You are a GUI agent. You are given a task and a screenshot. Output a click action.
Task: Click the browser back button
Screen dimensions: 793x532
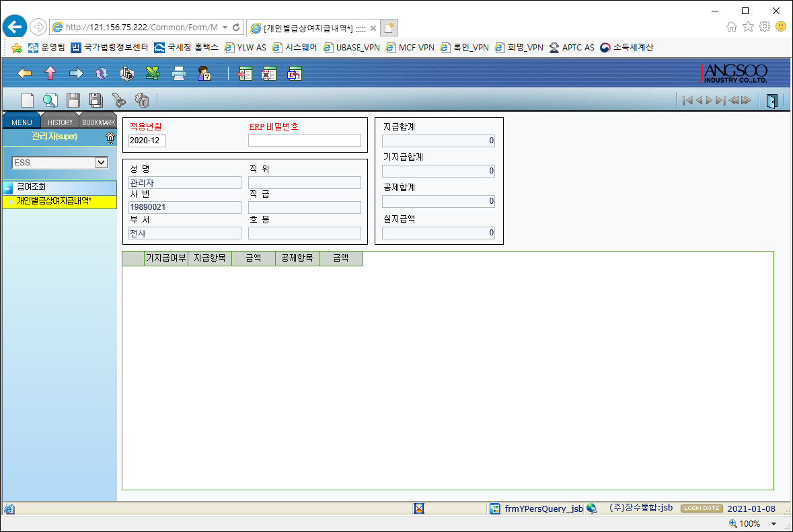point(15,27)
